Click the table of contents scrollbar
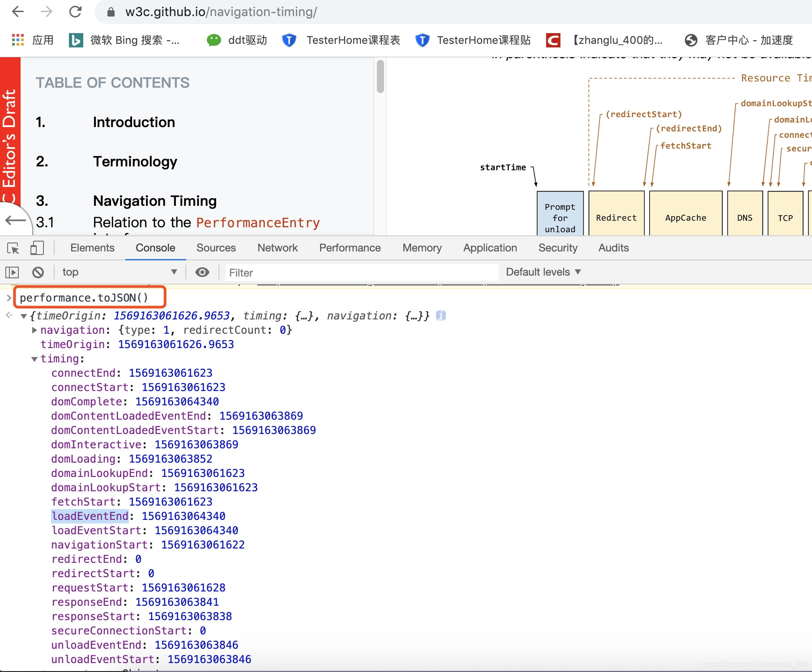 tap(380, 77)
